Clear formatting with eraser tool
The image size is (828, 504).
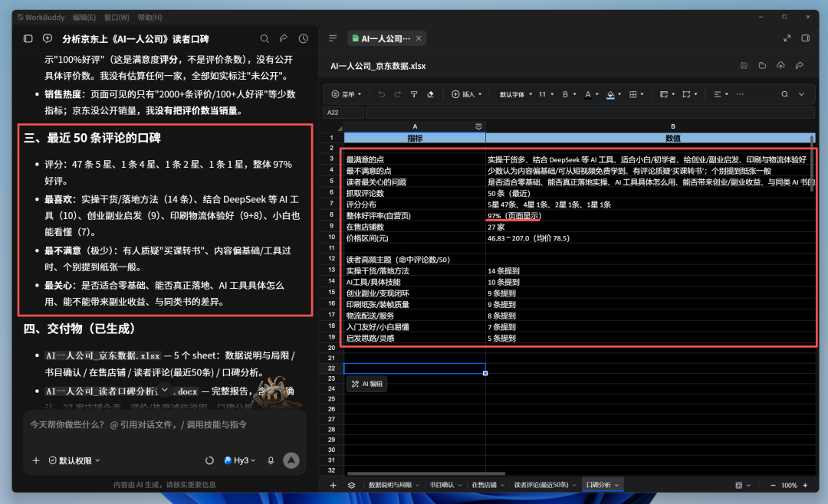[430, 94]
